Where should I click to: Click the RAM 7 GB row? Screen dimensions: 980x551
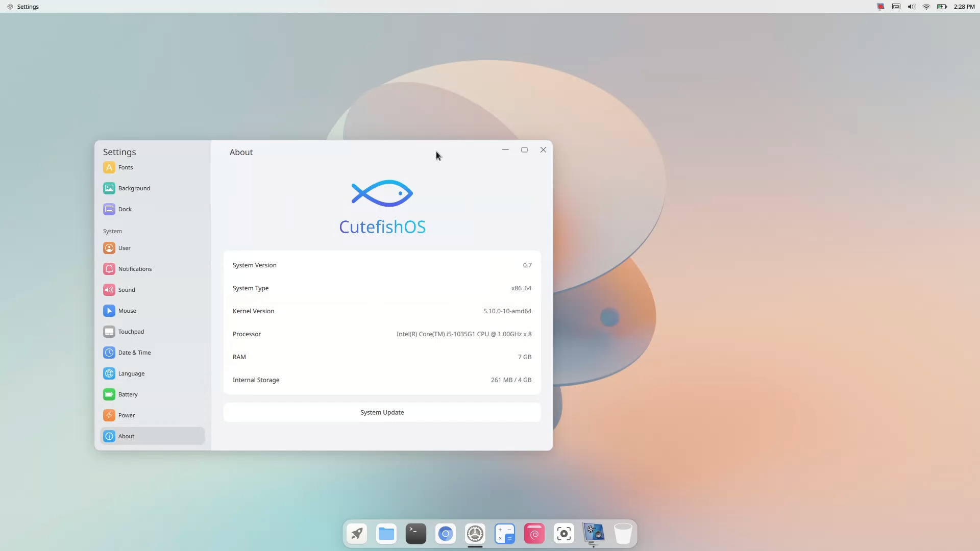point(382,357)
